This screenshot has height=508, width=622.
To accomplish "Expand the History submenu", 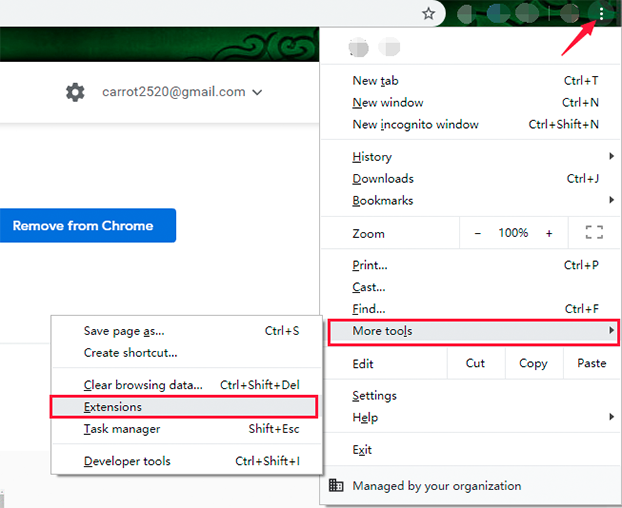I will pyautogui.click(x=611, y=156).
